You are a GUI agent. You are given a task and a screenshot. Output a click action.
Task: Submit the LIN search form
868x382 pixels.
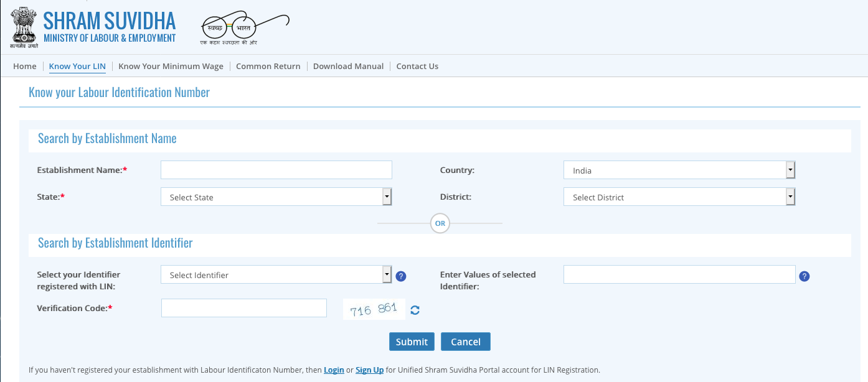[412, 341]
